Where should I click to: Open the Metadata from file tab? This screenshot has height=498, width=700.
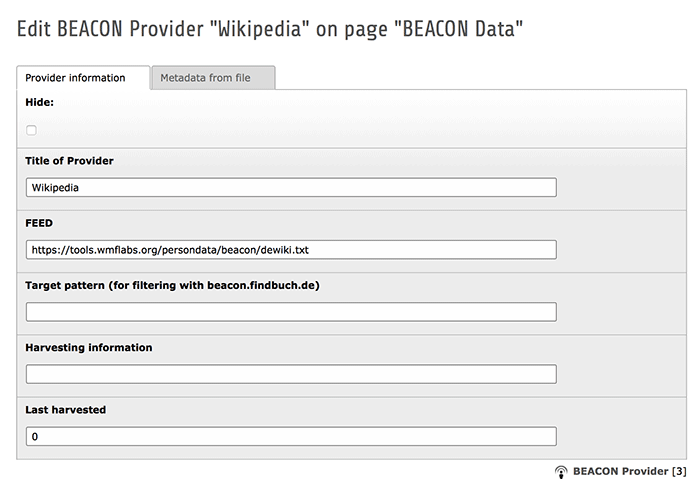(213, 78)
